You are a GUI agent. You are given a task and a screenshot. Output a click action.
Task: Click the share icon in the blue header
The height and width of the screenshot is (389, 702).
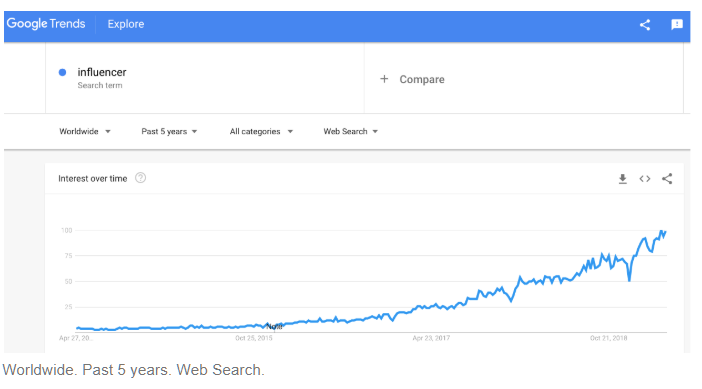(645, 25)
